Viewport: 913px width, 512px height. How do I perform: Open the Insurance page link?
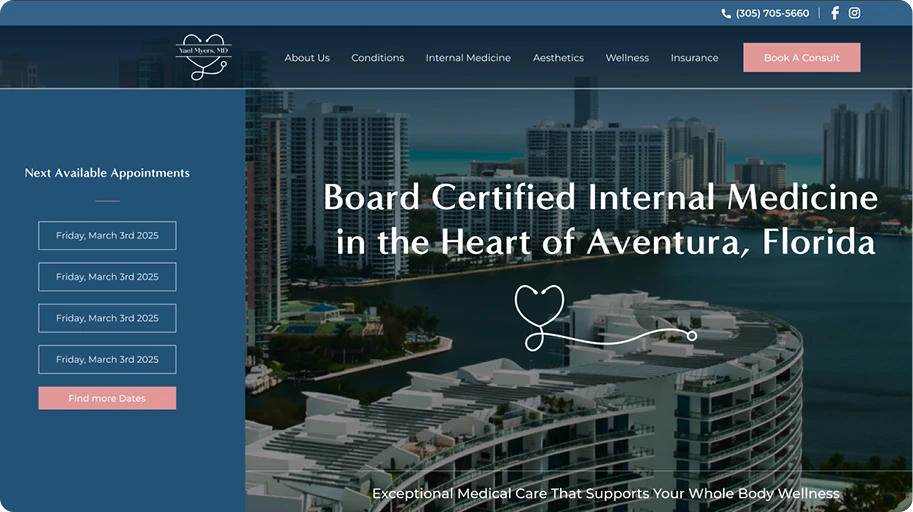[x=694, y=58]
